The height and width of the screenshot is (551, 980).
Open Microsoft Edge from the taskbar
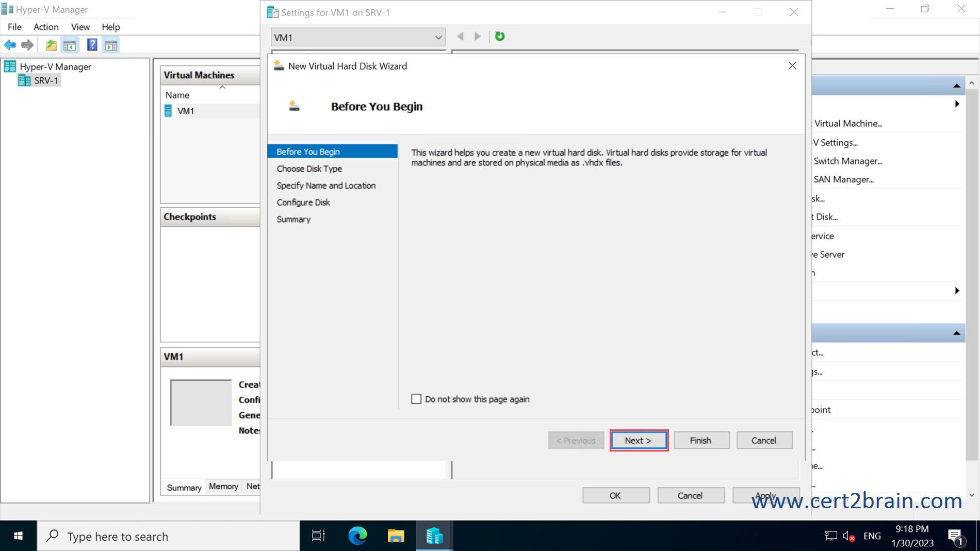(x=357, y=536)
